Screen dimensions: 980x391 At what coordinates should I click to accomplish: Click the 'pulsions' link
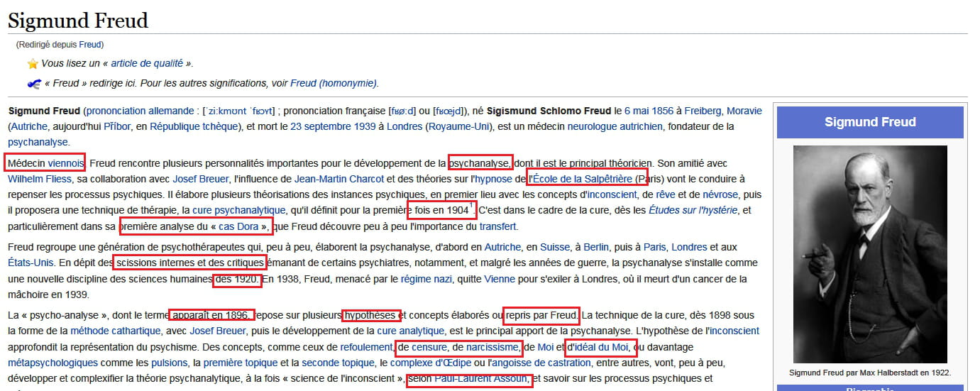click(168, 363)
